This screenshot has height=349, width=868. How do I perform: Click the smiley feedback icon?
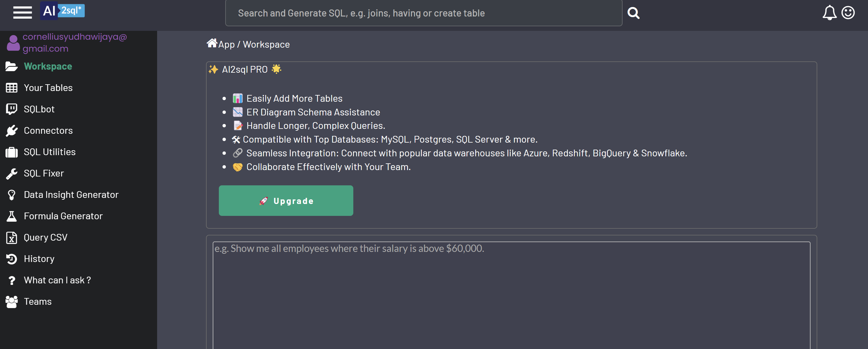[x=849, y=13]
